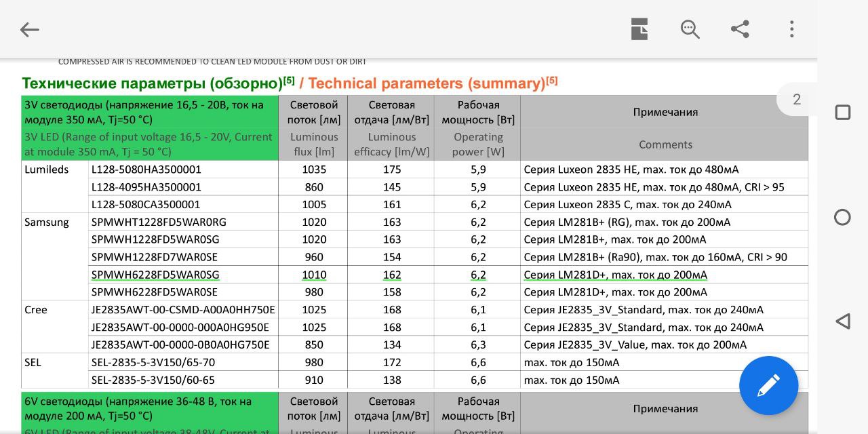Select part number SPMWH6228FD5WAR0SE
This screenshot has width=868, height=434.
tap(155, 292)
